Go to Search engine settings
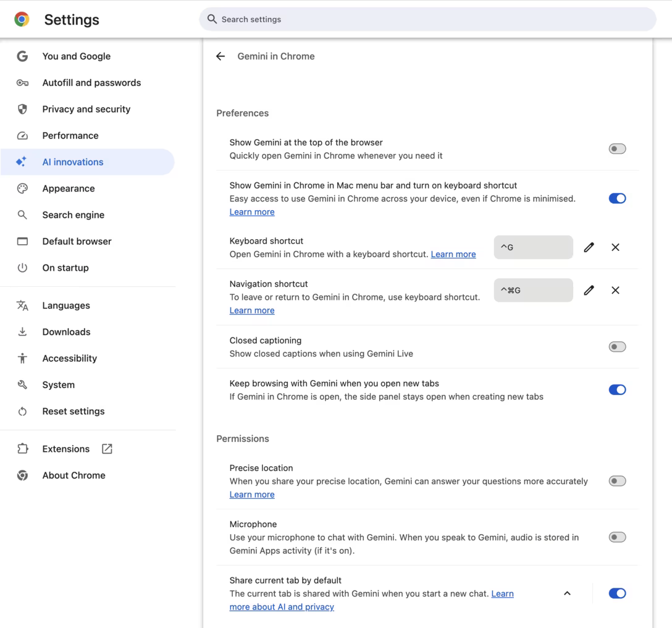672x628 pixels. click(88, 215)
